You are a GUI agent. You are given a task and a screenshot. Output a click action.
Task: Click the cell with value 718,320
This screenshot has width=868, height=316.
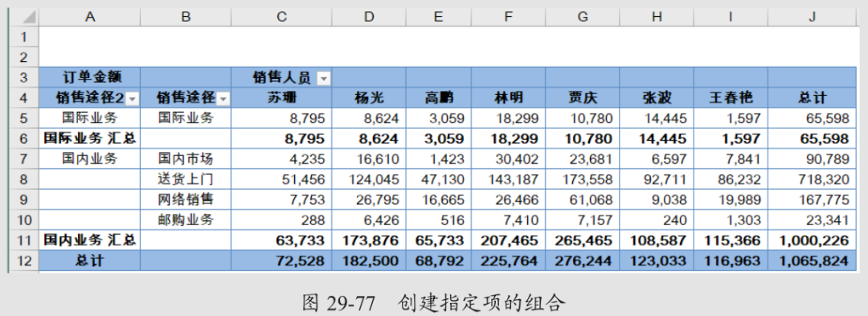(x=812, y=179)
